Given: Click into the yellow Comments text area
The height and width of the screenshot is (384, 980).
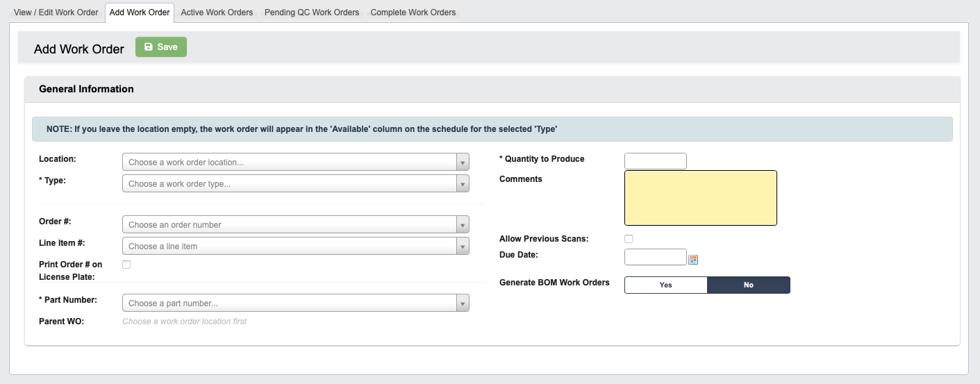Looking at the screenshot, I should (x=701, y=198).
